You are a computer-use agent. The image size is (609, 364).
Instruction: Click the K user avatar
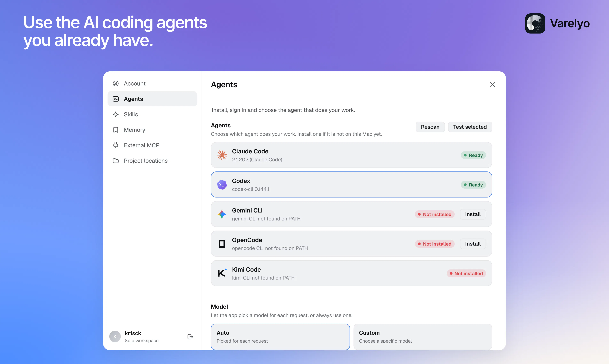[x=115, y=337]
